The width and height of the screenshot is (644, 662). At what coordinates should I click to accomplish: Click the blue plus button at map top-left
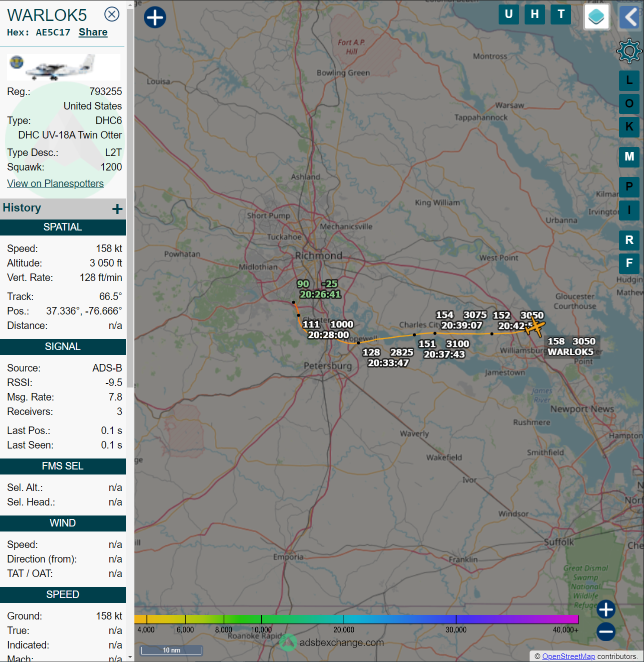[155, 17]
